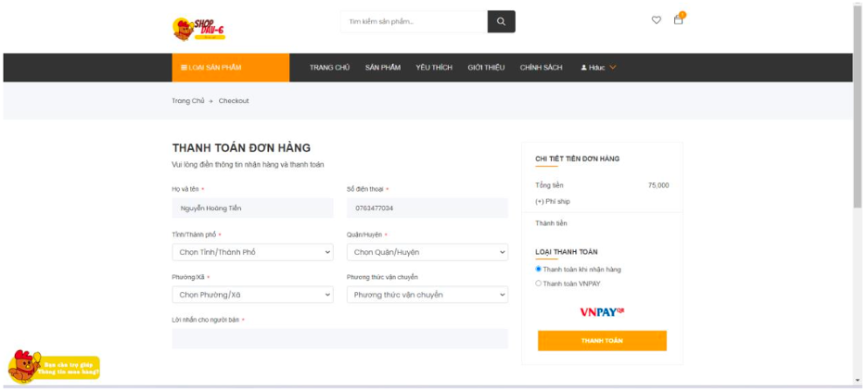Open the Chọn Phường/Xã dropdown

point(252,295)
